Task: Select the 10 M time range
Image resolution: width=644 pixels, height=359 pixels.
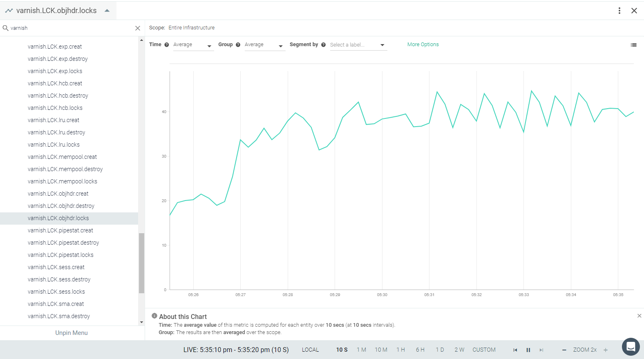Action: click(x=381, y=350)
